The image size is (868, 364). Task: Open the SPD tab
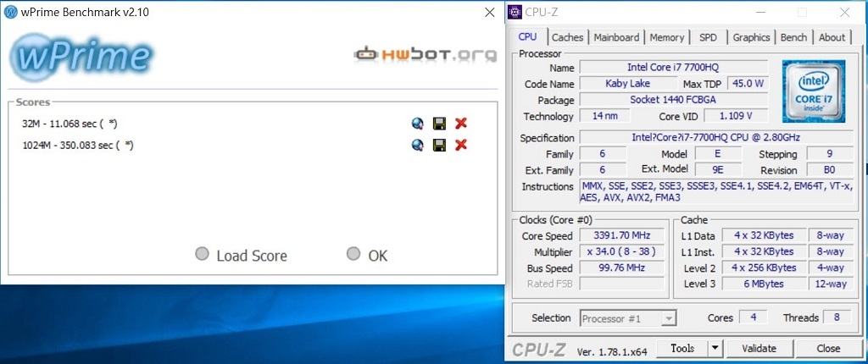(708, 37)
